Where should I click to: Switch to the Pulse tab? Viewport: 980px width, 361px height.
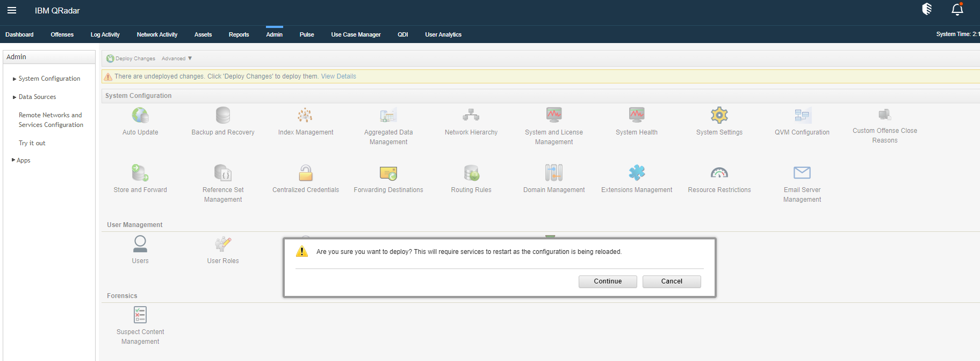click(307, 34)
